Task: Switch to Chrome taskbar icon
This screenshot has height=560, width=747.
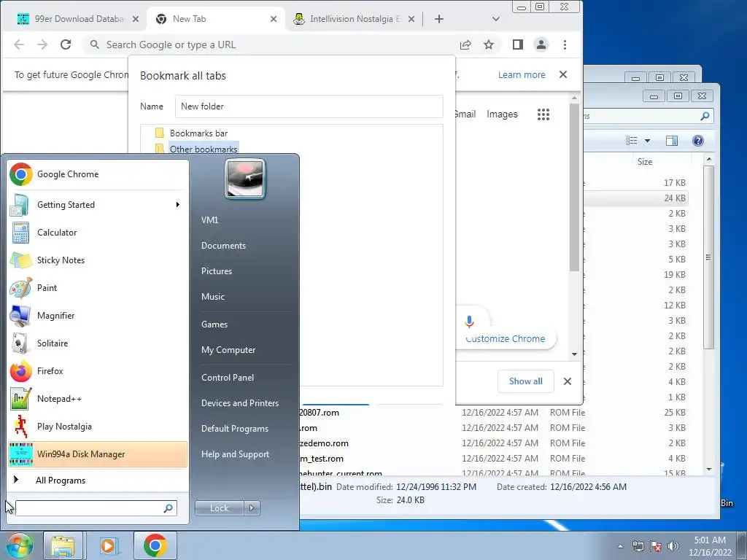Action: click(x=155, y=545)
